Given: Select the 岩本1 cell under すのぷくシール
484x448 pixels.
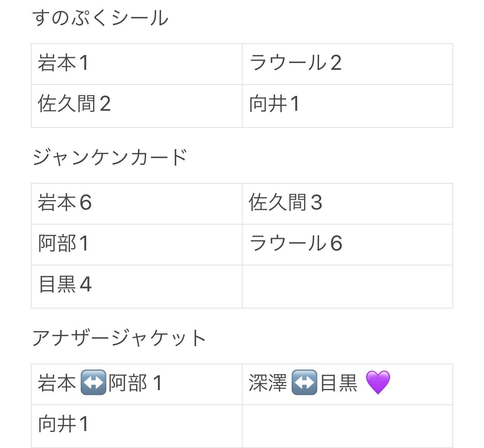Looking at the screenshot, I should coord(137,64).
